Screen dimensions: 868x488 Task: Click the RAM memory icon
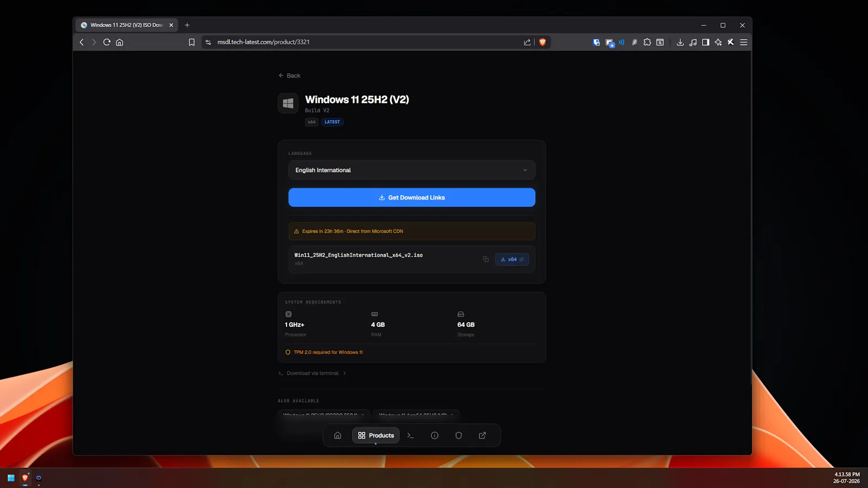coord(374,314)
